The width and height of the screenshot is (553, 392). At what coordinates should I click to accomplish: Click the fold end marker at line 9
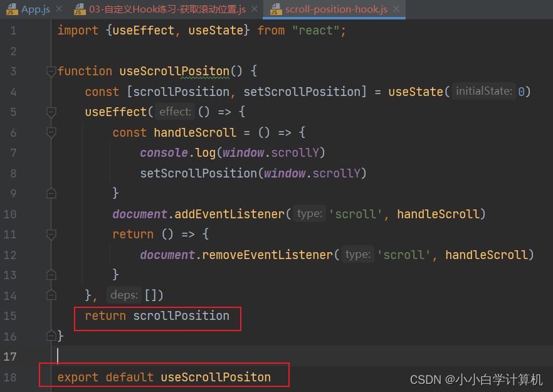(x=51, y=193)
